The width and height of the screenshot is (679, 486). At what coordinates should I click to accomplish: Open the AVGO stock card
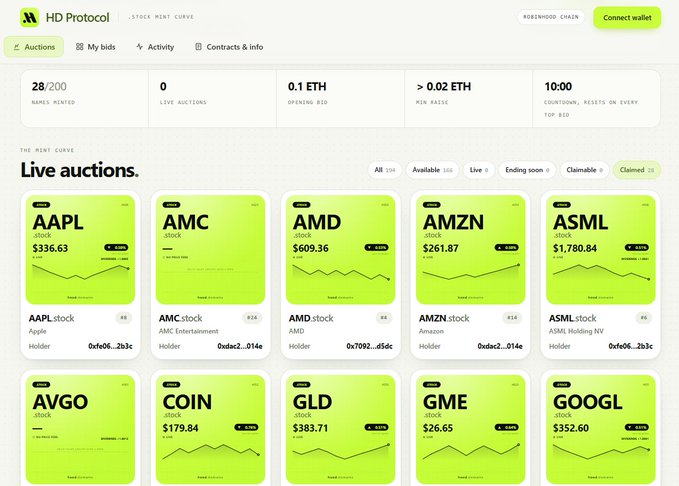click(81, 429)
